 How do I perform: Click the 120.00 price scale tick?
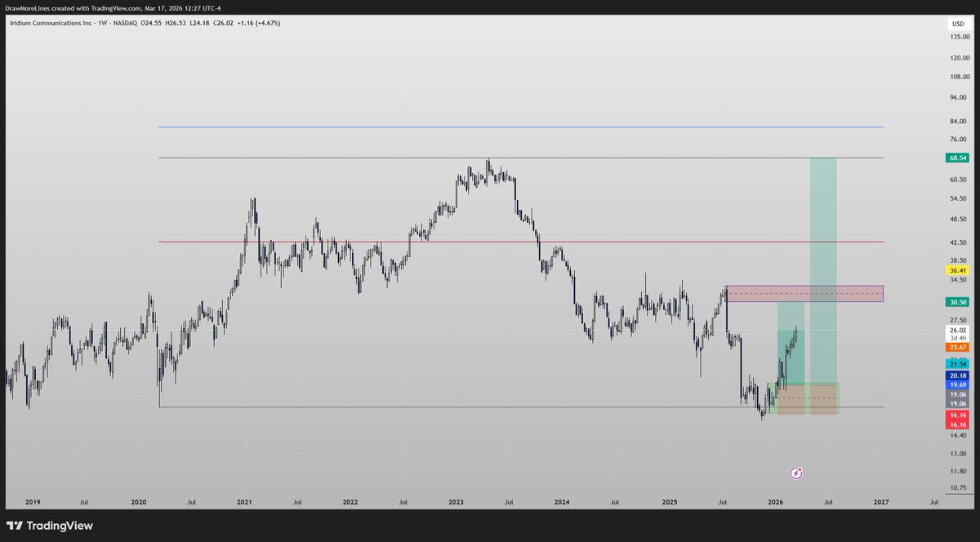pyautogui.click(x=958, y=58)
